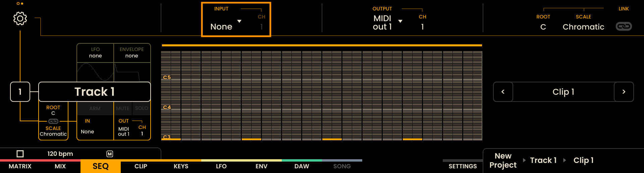
Task: Click the envelope shape preview
Action: [132, 72]
